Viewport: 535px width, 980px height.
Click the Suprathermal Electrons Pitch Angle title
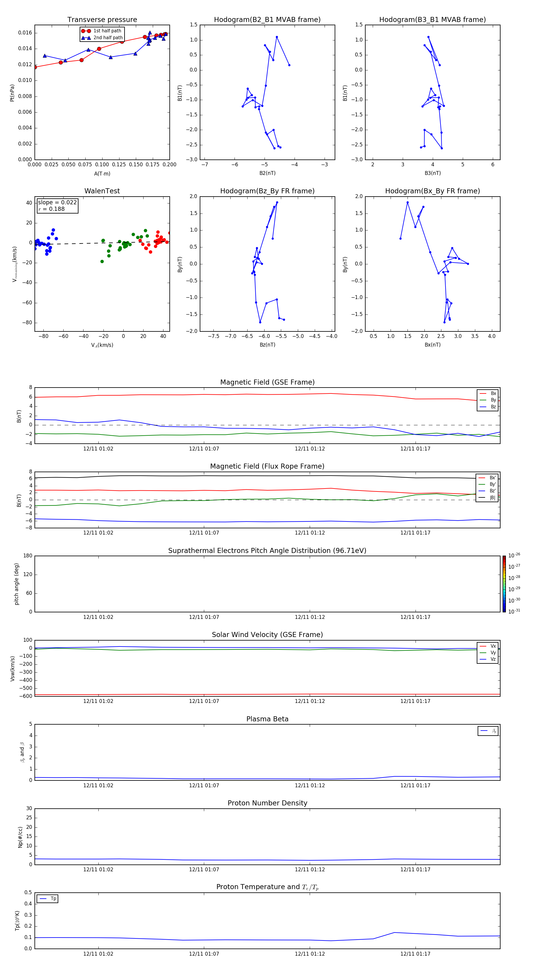tap(267, 551)
